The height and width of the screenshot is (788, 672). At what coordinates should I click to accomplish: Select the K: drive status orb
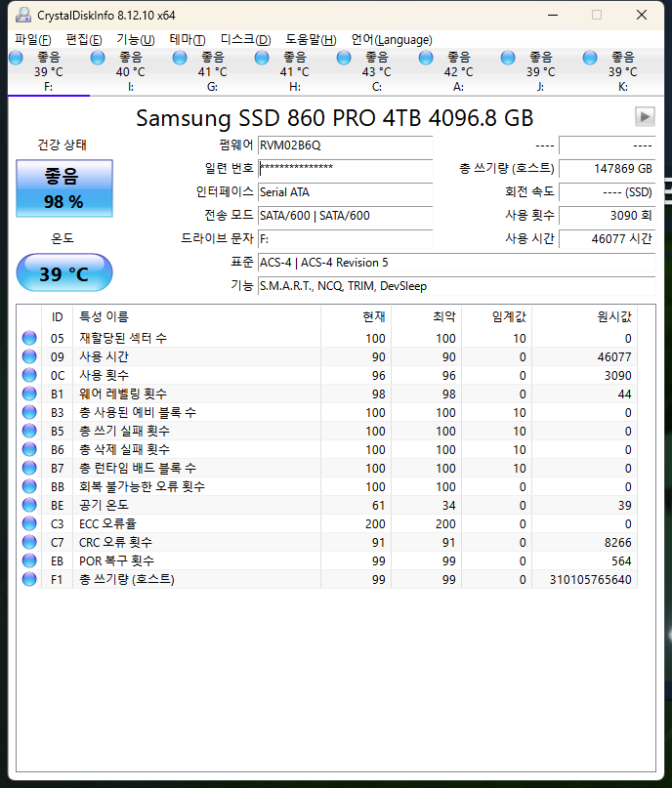point(590,59)
